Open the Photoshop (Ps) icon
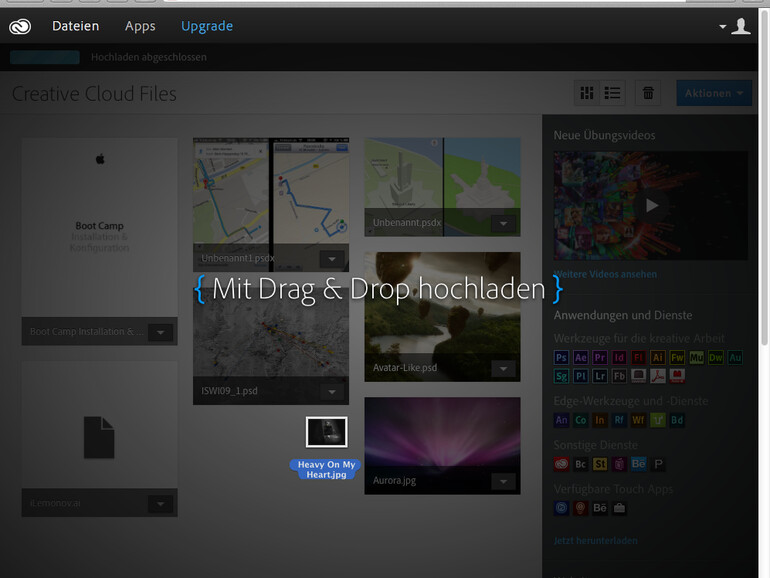 [561, 358]
